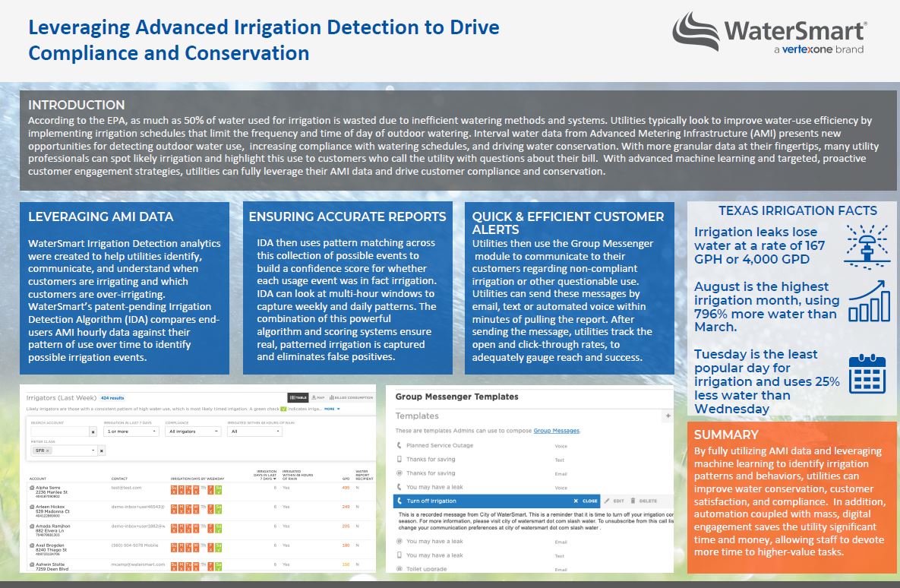Image resolution: width=900 pixels, height=588 pixels.
Task: Sort by Irrigation Days in Last 7 Days column
Action: (x=264, y=475)
